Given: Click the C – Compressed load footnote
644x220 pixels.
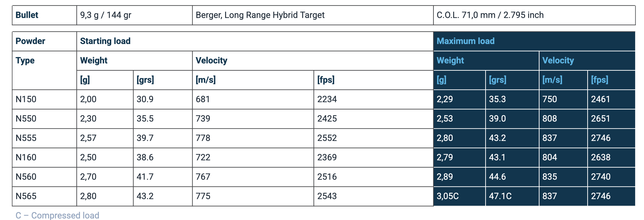Looking at the screenshot, I should 57,215.
